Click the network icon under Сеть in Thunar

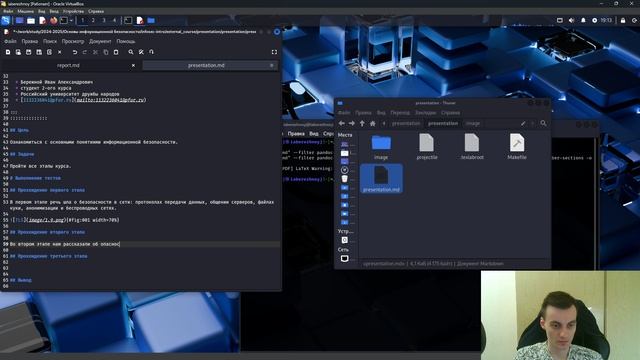[x=344, y=258]
